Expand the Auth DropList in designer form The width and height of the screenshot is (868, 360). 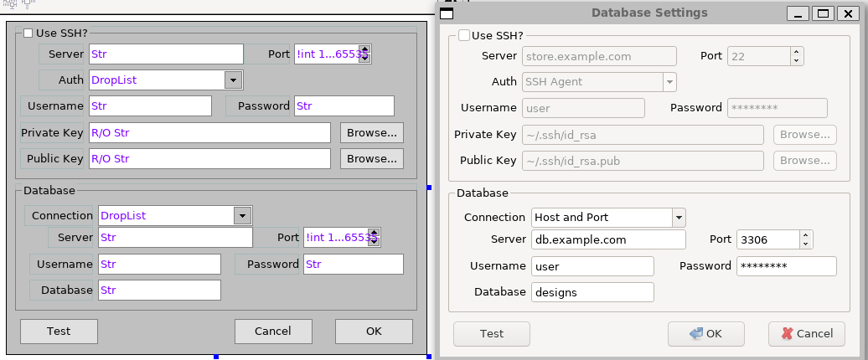(233, 80)
